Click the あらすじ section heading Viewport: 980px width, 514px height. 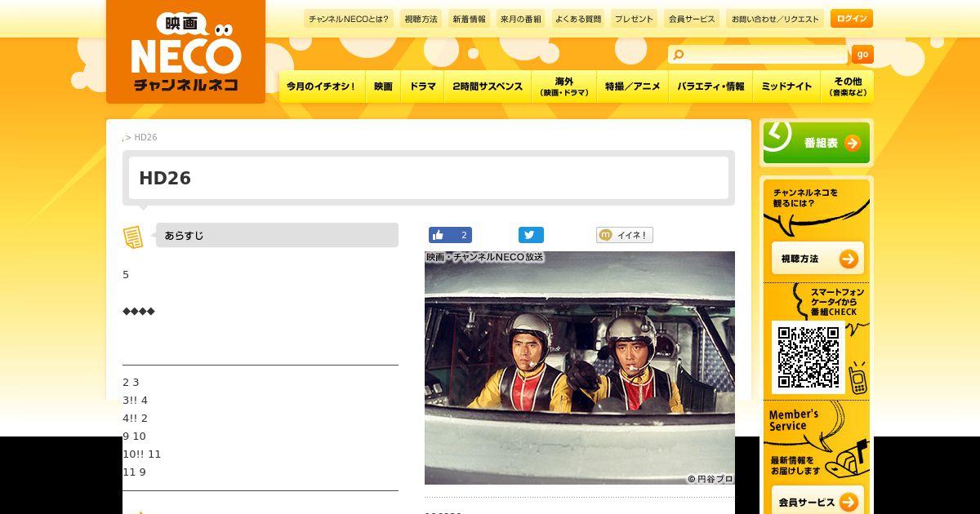tap(277, 235)
